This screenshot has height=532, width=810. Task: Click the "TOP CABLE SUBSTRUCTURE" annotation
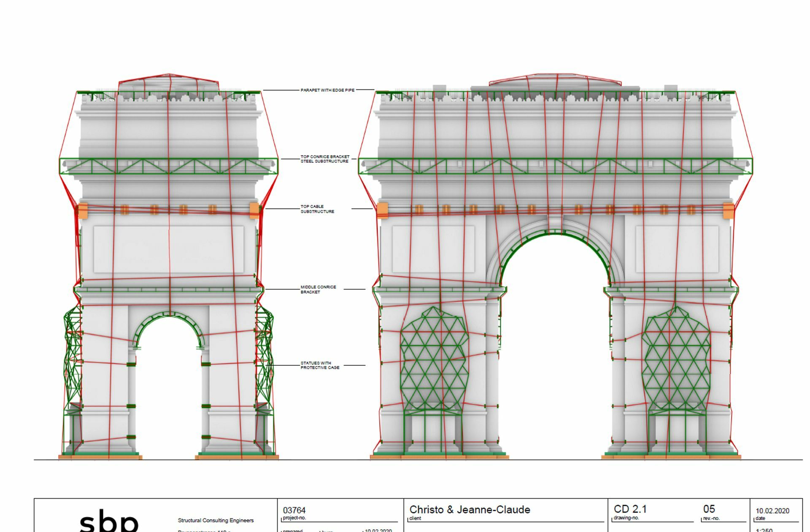[x=317, y=209]
